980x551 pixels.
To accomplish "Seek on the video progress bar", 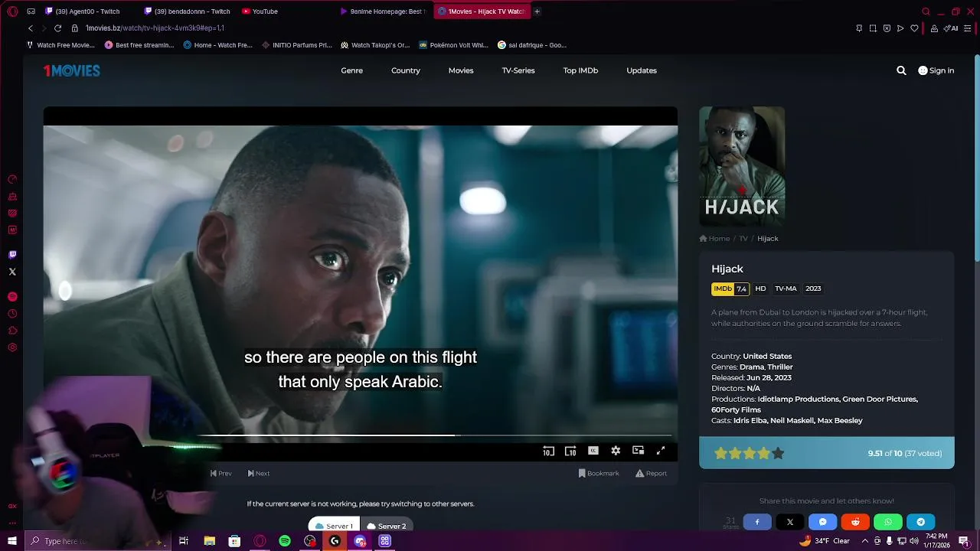I will (x=436, y=435).
